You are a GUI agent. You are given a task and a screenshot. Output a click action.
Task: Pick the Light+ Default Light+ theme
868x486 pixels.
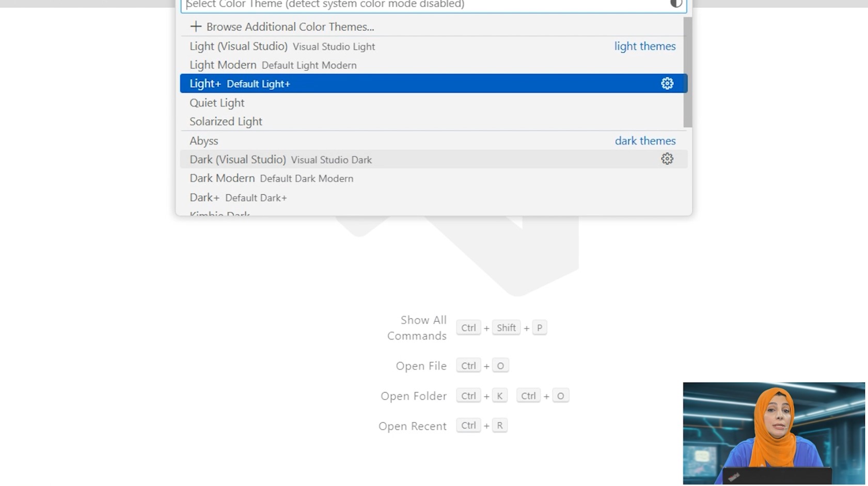click(x=434, y=84)
